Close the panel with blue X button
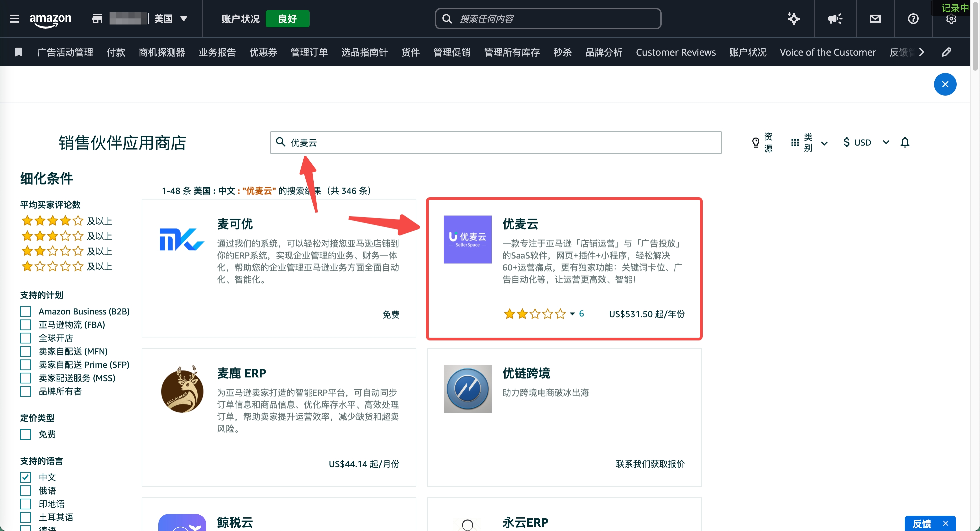 coord(945,84)
